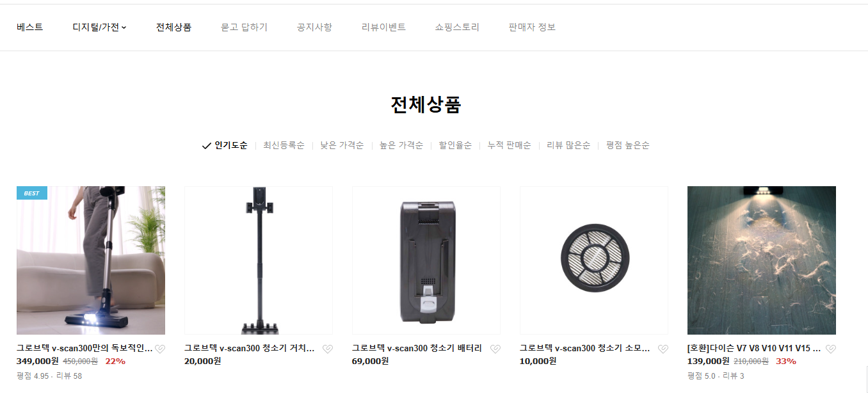Toggle heart for v-scan300 consumable filter

tap(663, 349)
